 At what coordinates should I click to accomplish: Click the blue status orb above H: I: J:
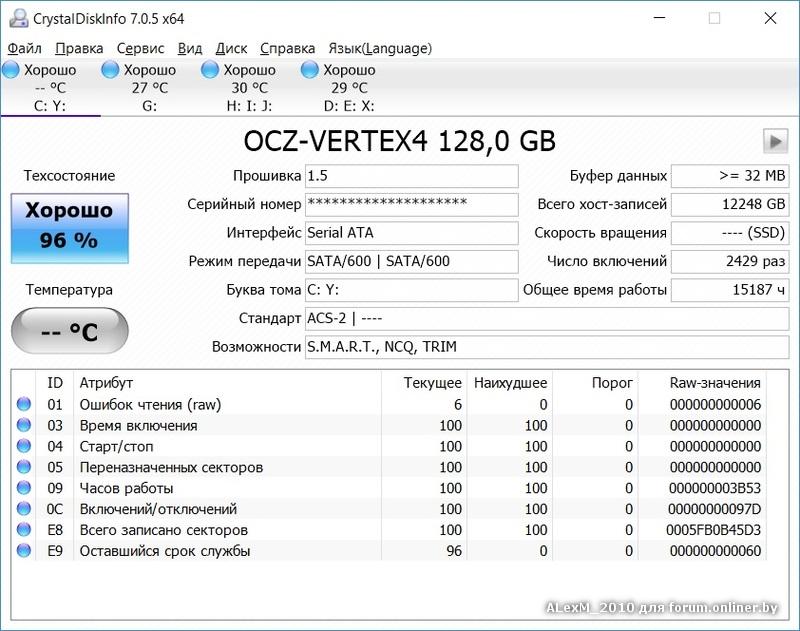(210, 69)
